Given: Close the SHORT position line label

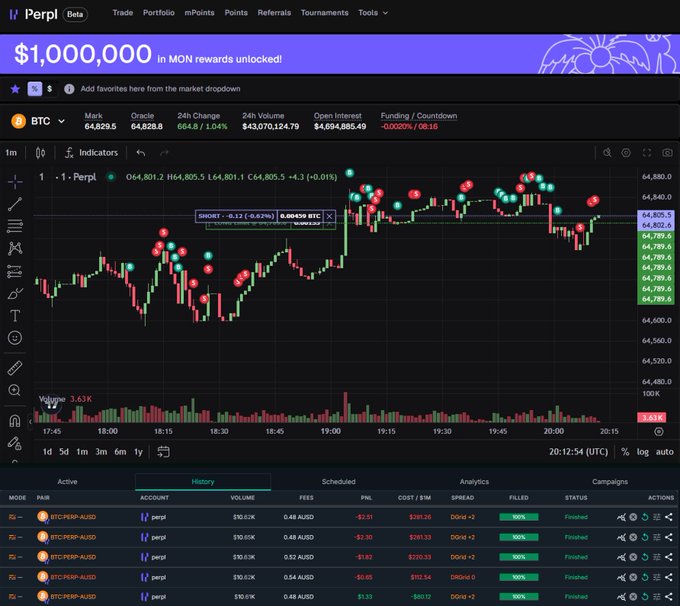Looking at the screenshot, I should point(329,216).
